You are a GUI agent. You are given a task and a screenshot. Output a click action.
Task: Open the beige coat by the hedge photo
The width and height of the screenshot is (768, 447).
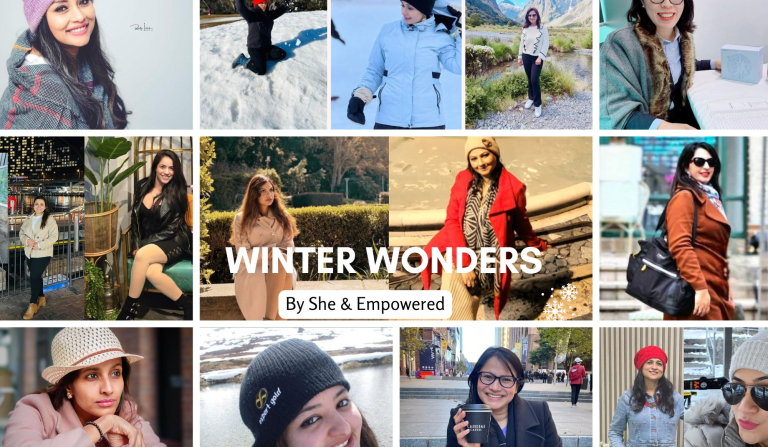(x=294, y=228)
